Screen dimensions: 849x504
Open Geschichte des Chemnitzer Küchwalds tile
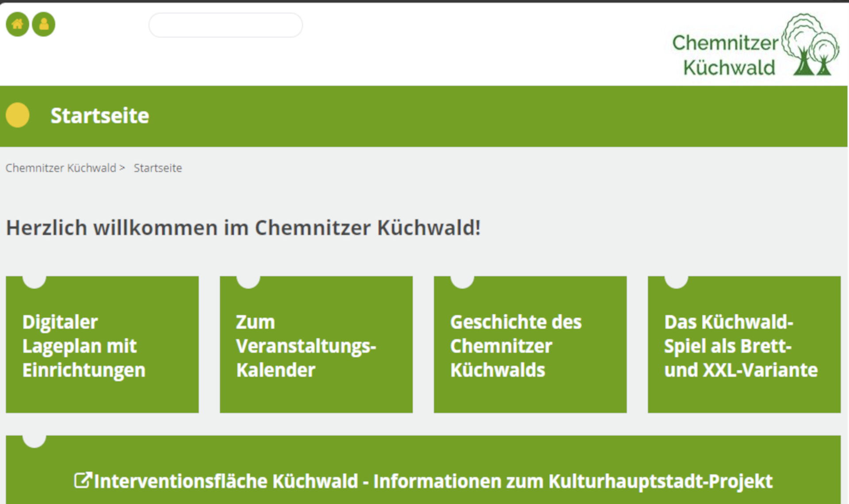pos(530,346)
